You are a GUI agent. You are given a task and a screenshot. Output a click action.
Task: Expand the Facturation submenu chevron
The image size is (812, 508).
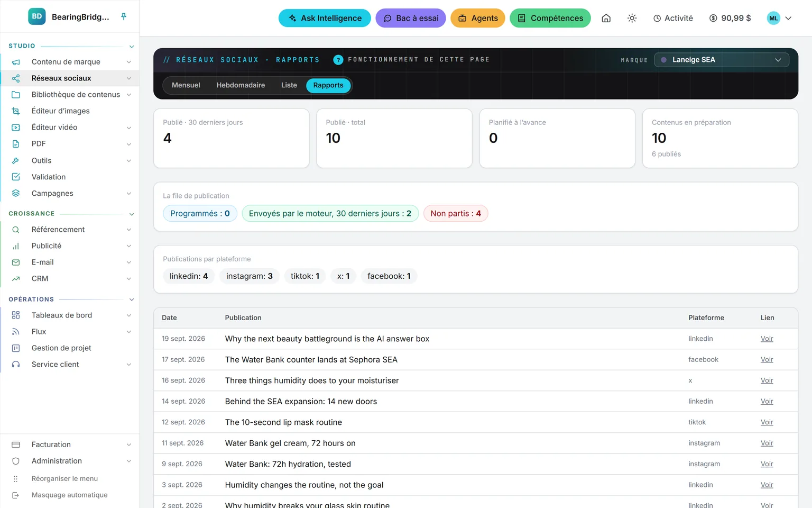[x=129, y=445]
